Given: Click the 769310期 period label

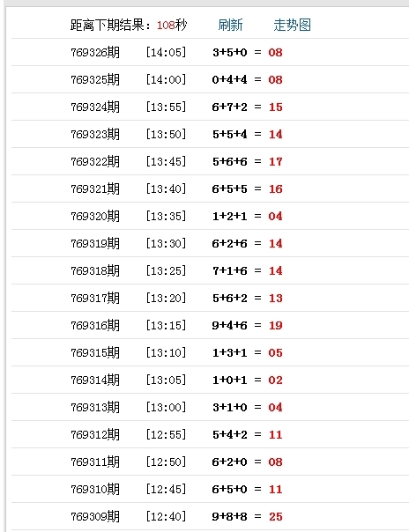Looking at the screenshot, I should [95, 490].
